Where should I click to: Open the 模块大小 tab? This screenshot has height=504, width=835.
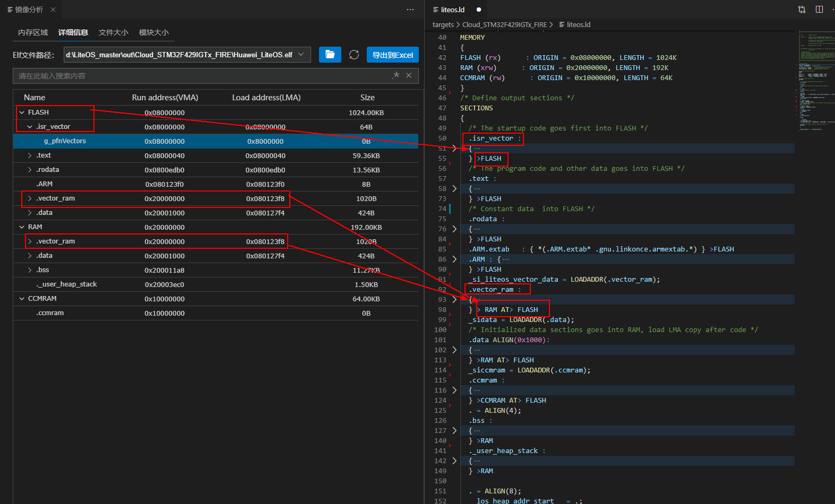[x=153, y=32]
